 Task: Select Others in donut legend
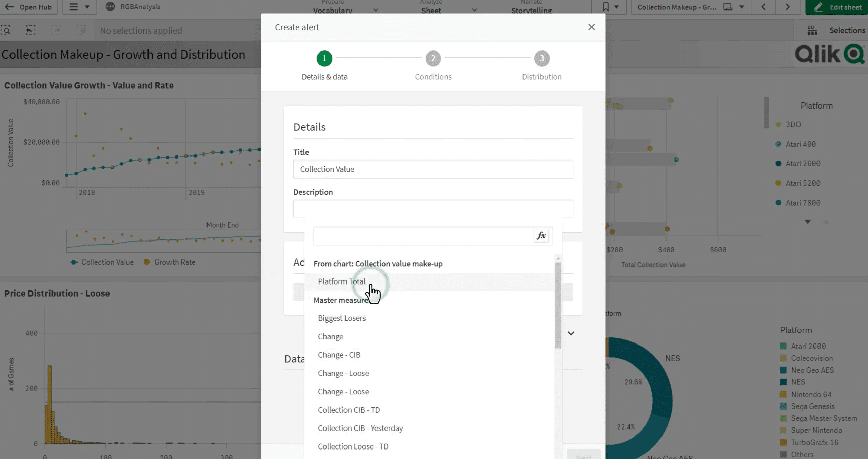point(797,454)
